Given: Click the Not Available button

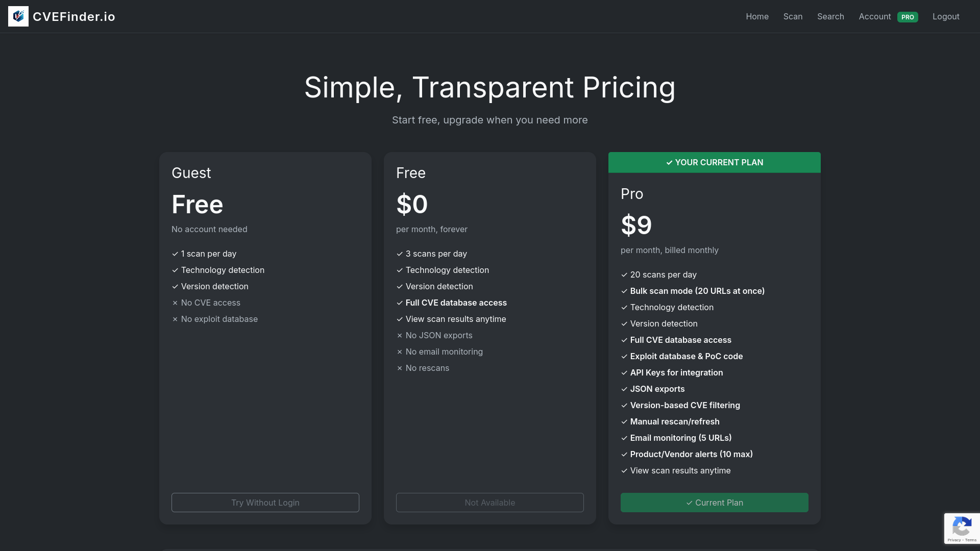Looking at the screenshot, I should pos(489,503).
